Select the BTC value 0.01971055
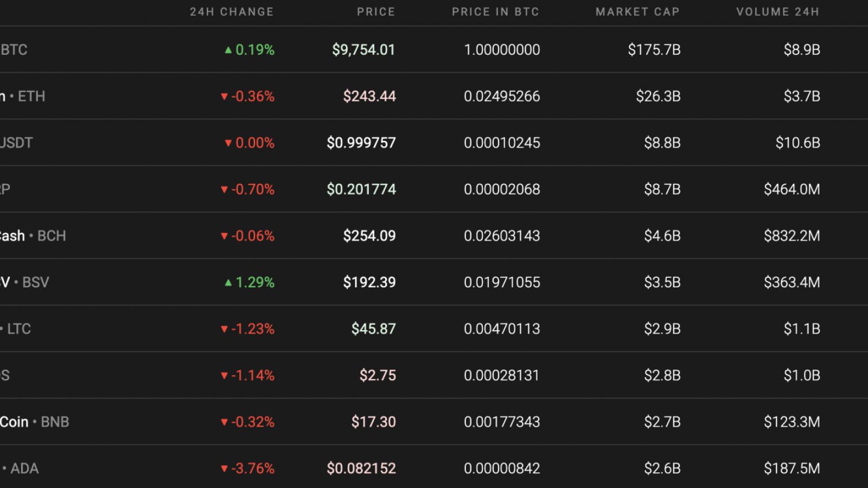 [x=502, y=282]
